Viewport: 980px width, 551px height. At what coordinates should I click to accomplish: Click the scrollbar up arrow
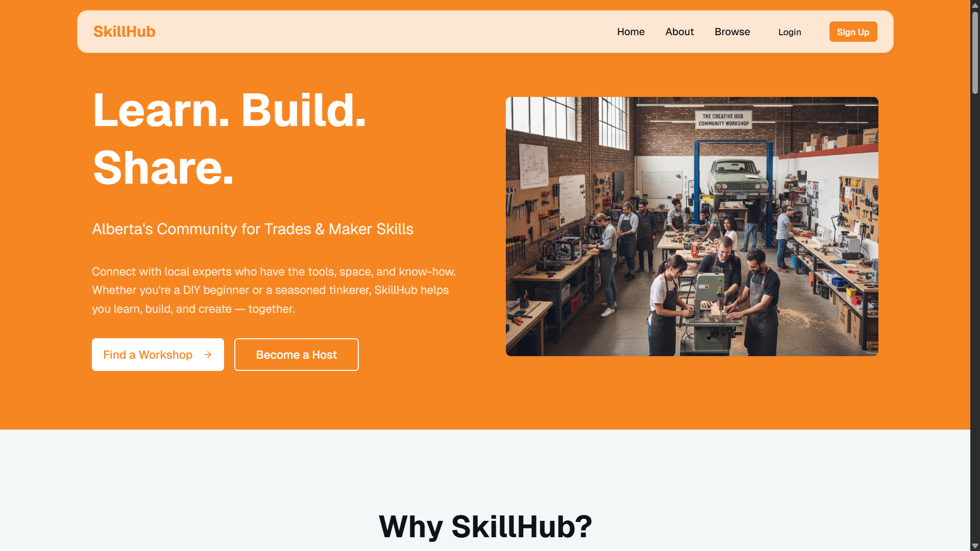click(x=975, y=5)
